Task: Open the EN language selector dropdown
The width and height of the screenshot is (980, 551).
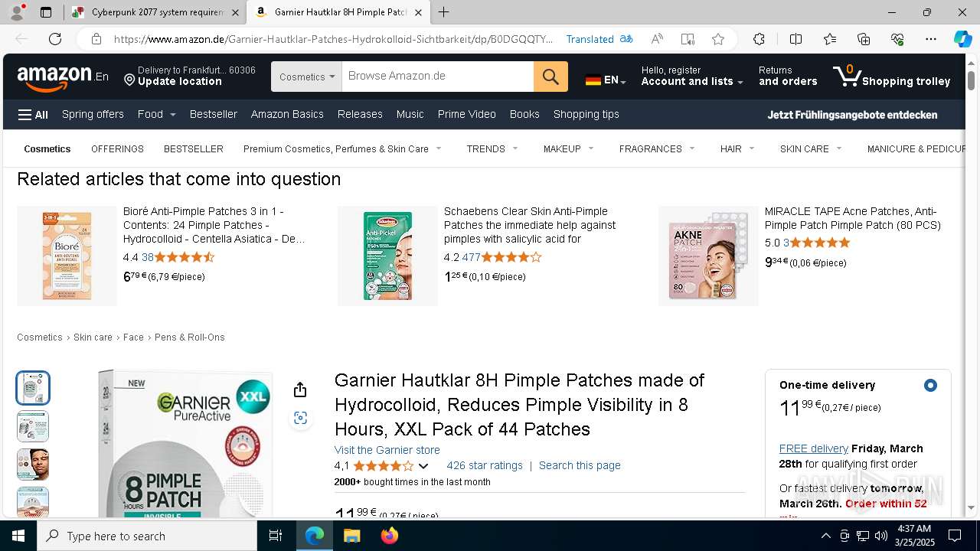Action: (606, 80)
